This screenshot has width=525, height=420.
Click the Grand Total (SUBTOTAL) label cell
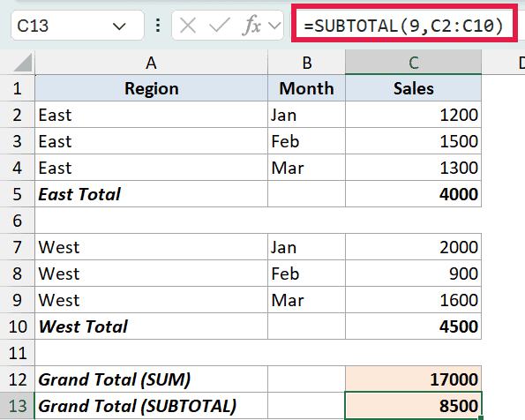(152, 406)
